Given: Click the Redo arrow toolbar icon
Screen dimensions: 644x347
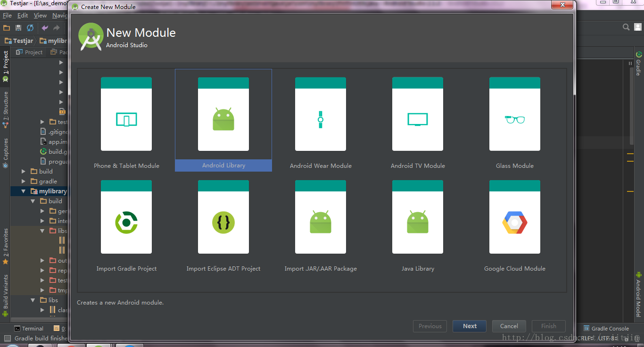Looking at the screenshot, I should click(x=57, y=28).
